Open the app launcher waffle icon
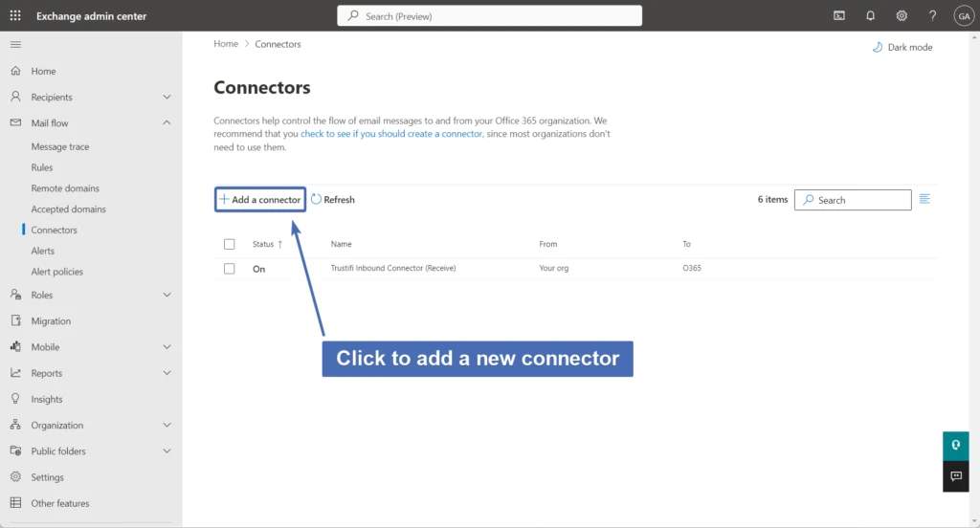Viewport: 980px width, 528px height. click(x=15, y=15)
